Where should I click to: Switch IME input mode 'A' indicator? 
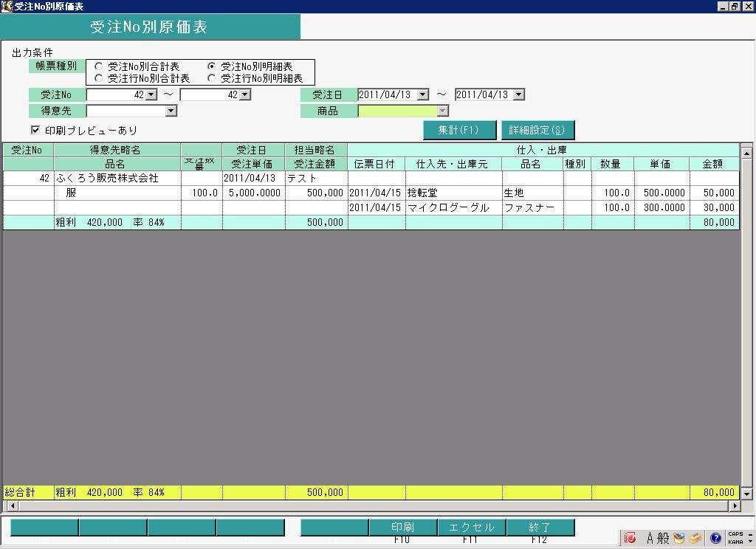(650, 537)
